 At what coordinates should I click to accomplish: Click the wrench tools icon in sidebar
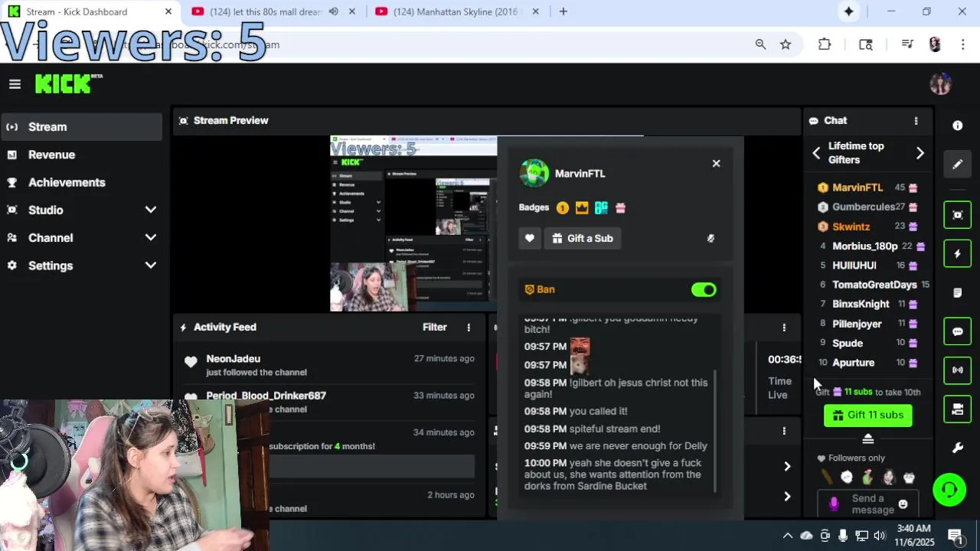pyautogui.click(x=957, y=448)
